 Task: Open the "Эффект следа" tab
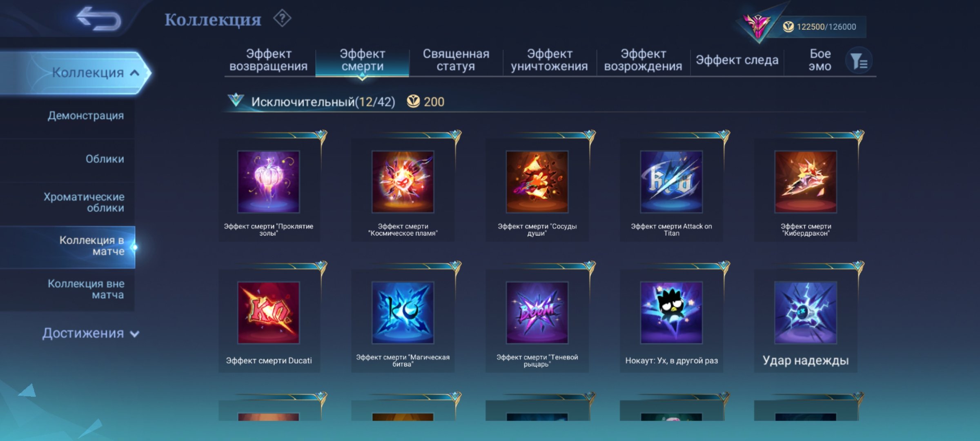click(737, 60)
